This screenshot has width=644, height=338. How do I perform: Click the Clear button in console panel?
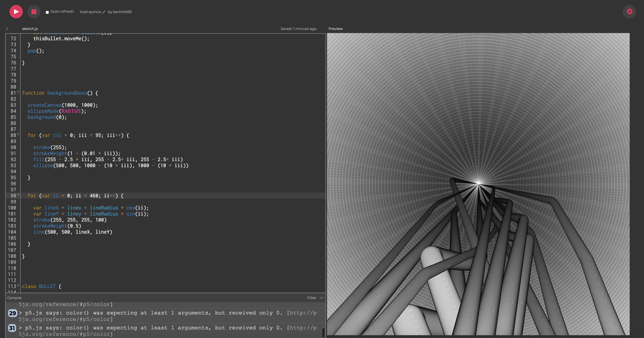point(311,298)
